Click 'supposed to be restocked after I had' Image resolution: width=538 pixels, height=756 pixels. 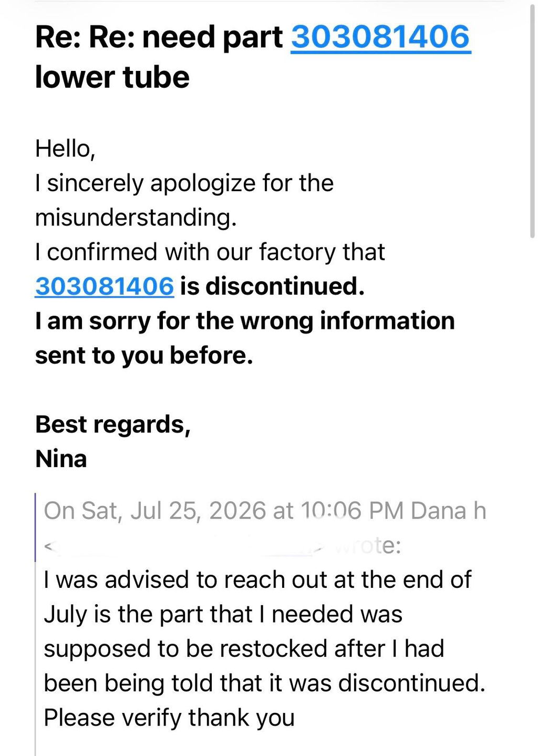[x=244, y=649]
